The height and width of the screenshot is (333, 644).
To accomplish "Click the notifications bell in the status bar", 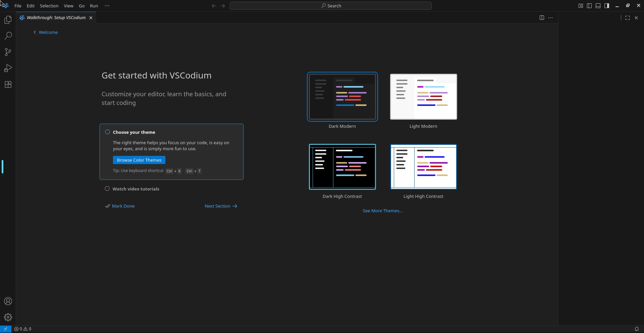I will point(637,329).
